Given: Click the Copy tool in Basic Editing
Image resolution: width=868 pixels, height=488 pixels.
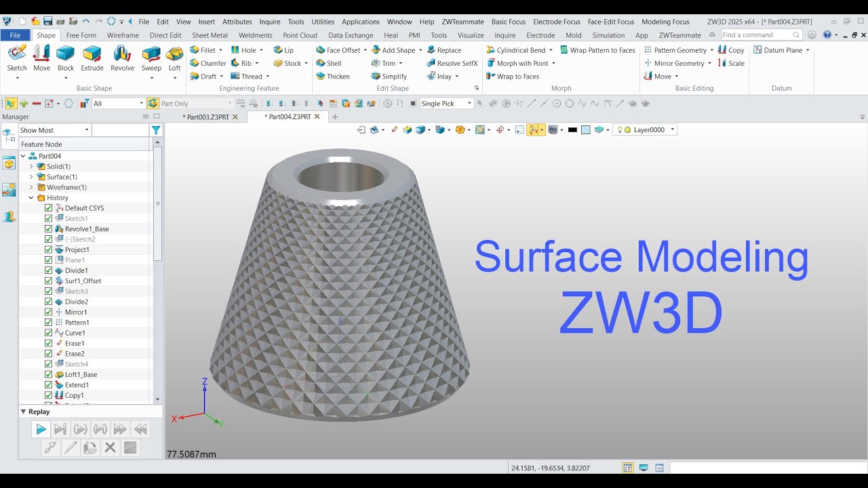Looking at the screenshot, I should point(731,50).
